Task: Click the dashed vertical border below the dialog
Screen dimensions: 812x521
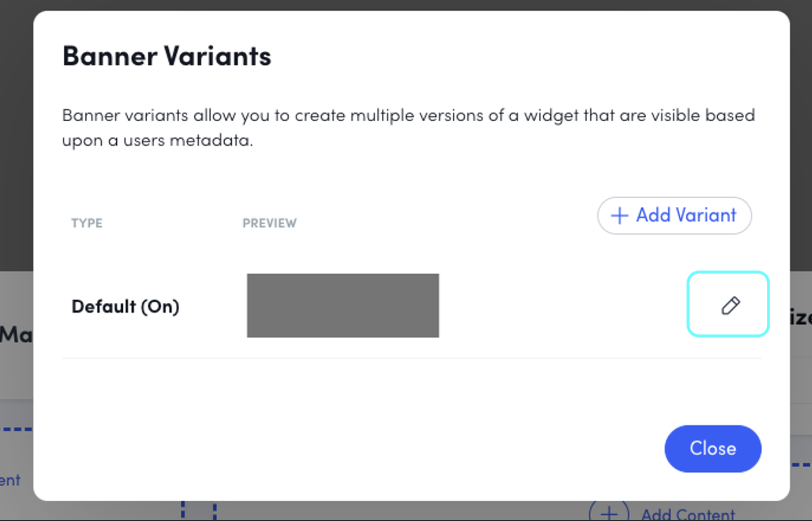Action: tap(183, 511)
